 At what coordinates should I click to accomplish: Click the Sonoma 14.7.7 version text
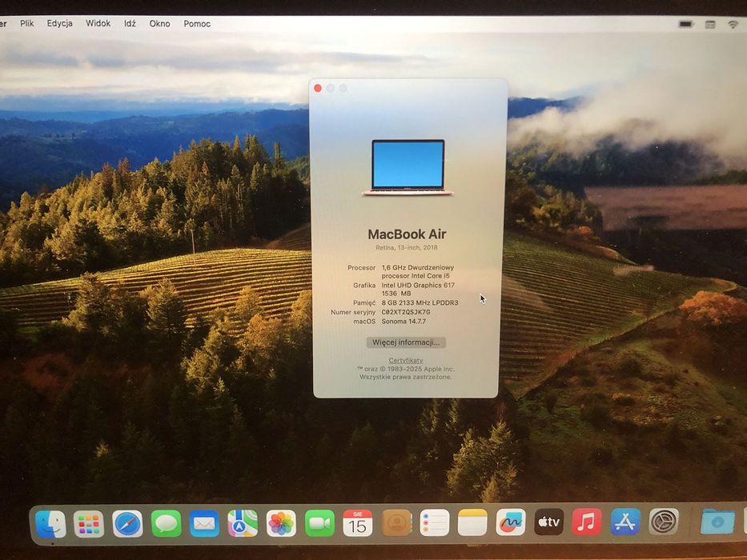tap(404, 322)
